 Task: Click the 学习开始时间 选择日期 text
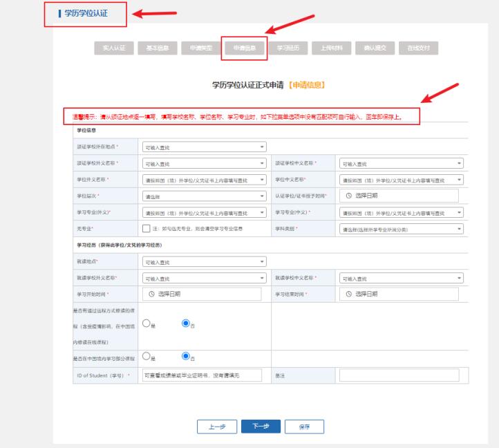coord(169,294)
